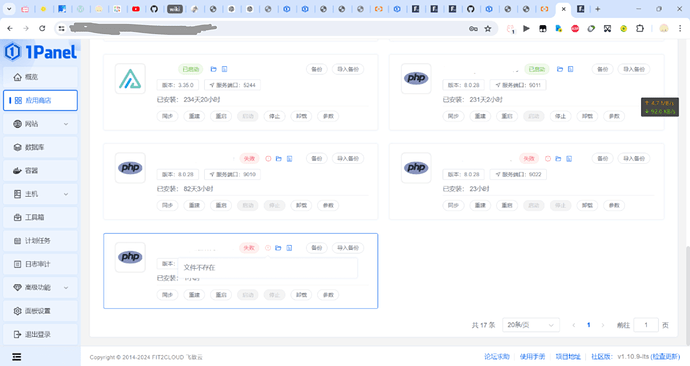
Task: Click password key icon in address bar
Action: (473, 29)
